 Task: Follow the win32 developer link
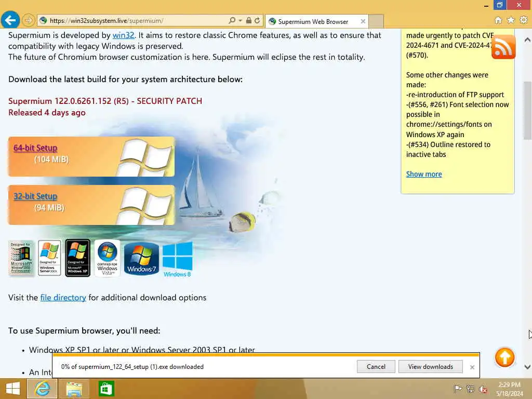point(124,35)
